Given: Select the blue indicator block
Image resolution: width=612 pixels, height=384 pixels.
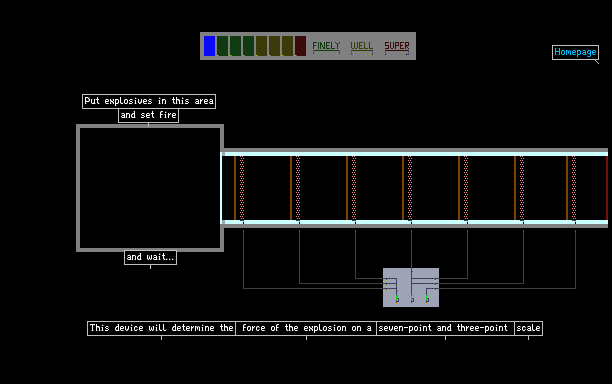Looking at the screenshot, I should (210, 46).
